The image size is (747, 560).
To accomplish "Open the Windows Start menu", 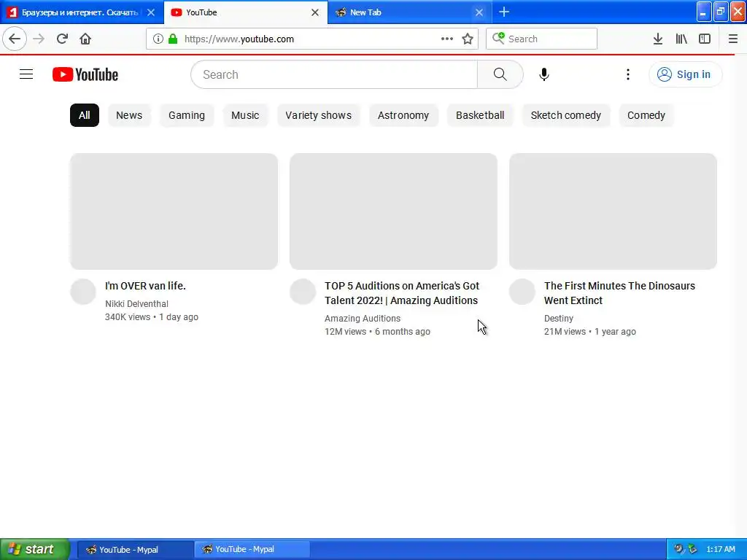I will tap(35, 549).
